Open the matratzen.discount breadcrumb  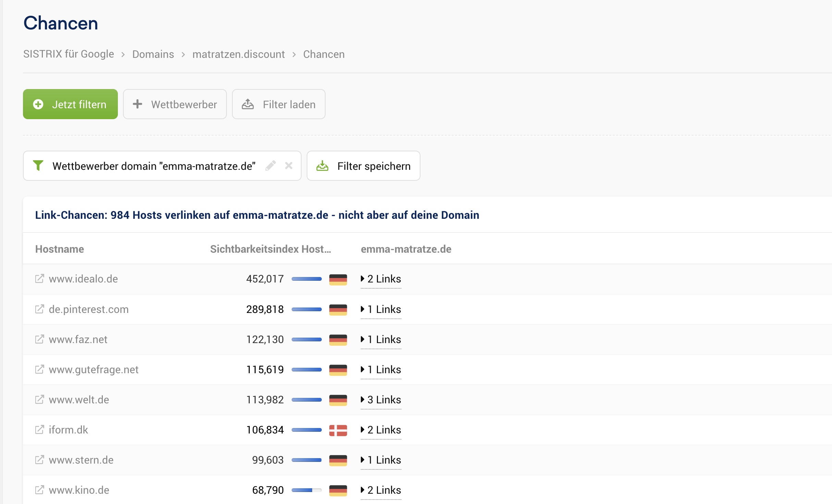pyautogui.click(x=238, y=54)
